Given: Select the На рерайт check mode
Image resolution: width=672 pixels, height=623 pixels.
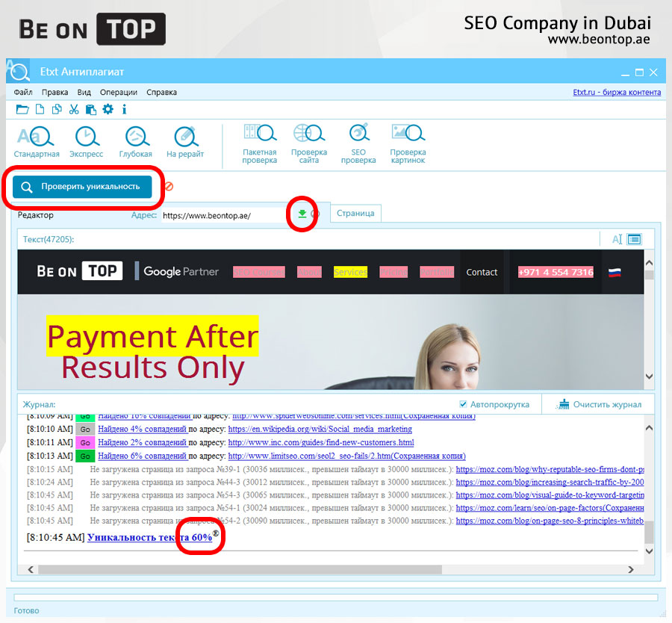Looking at the screenshot, I should [185, 142].
